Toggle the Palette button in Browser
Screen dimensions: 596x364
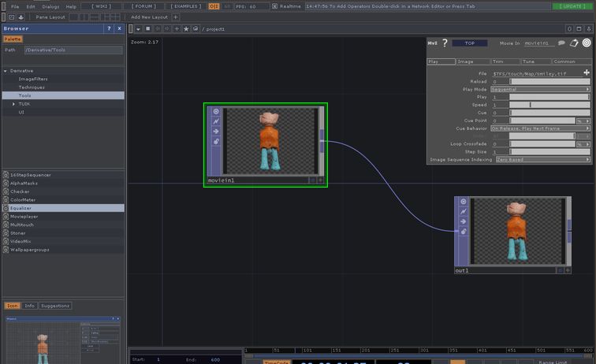click(13, 39)
